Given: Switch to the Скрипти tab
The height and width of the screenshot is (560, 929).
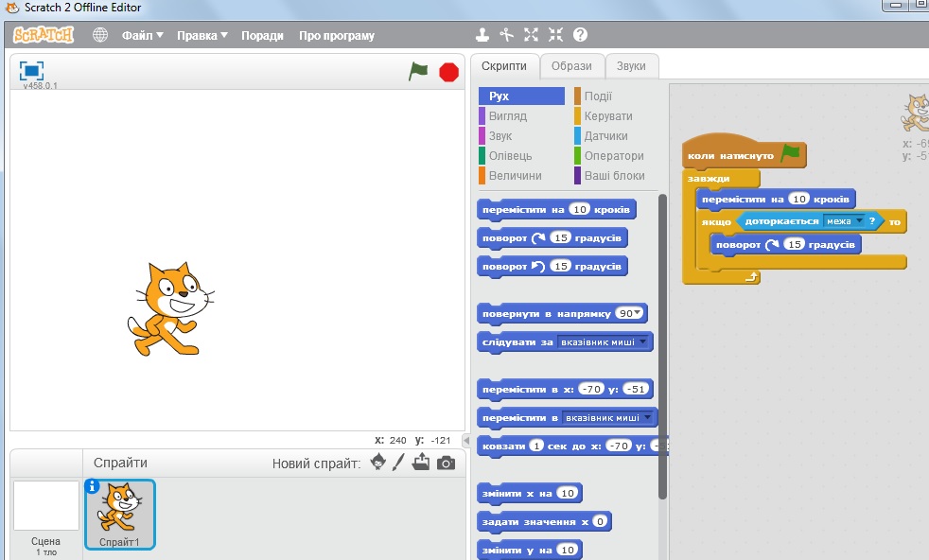Looking at the screenshot, I should 504,66.
